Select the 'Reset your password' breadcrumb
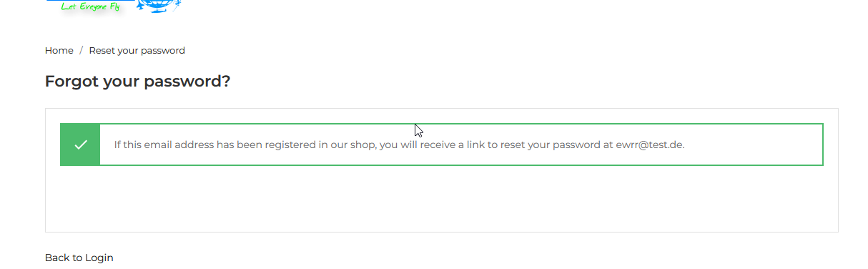This screenshot has width=868, height=269. coord(137,51)
